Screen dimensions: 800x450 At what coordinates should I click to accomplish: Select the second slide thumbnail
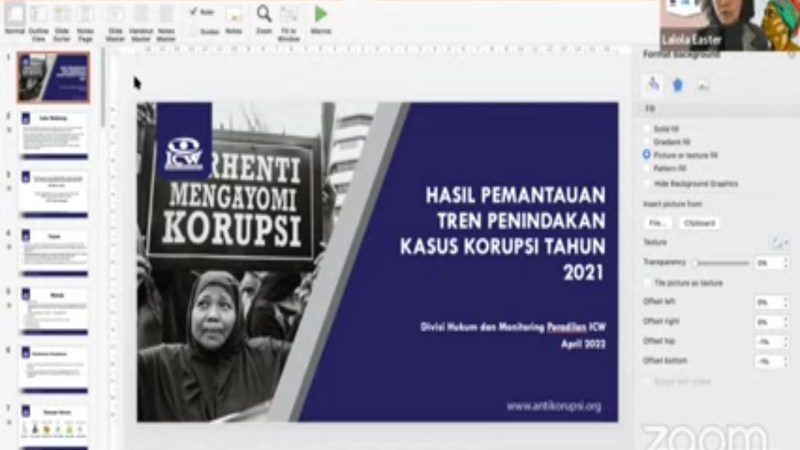(x=53, y=135)
